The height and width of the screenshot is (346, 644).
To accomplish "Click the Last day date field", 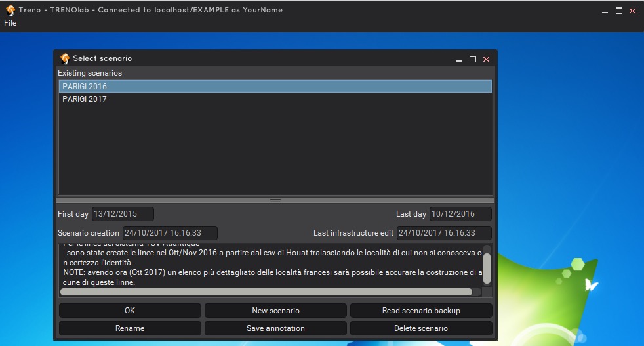I will pyautogui.click(x=460, y=214).
